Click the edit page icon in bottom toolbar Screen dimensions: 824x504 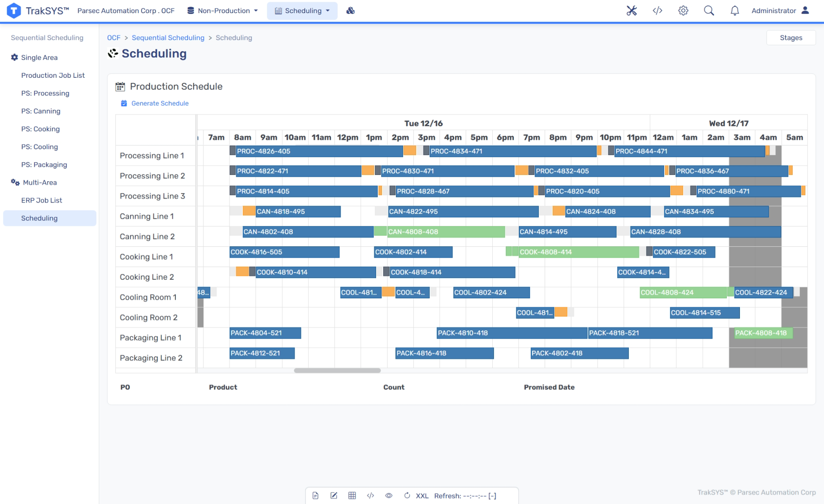pyautogui.click(x=333, y=496)
